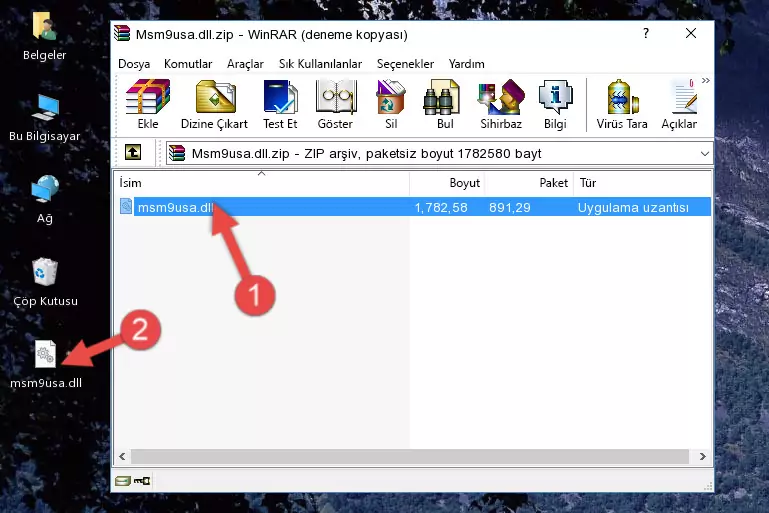Go up one folder level

coord(133,153)
